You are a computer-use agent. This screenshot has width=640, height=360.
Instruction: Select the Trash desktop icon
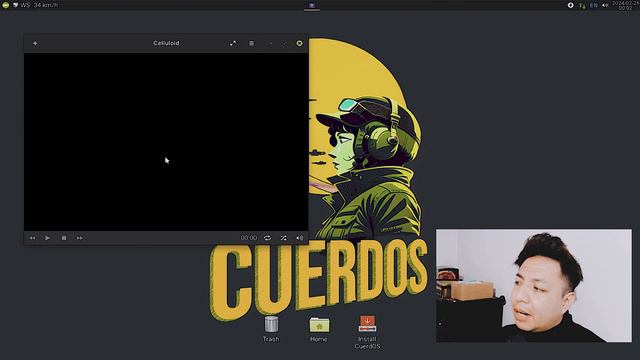tap(271, 329)
